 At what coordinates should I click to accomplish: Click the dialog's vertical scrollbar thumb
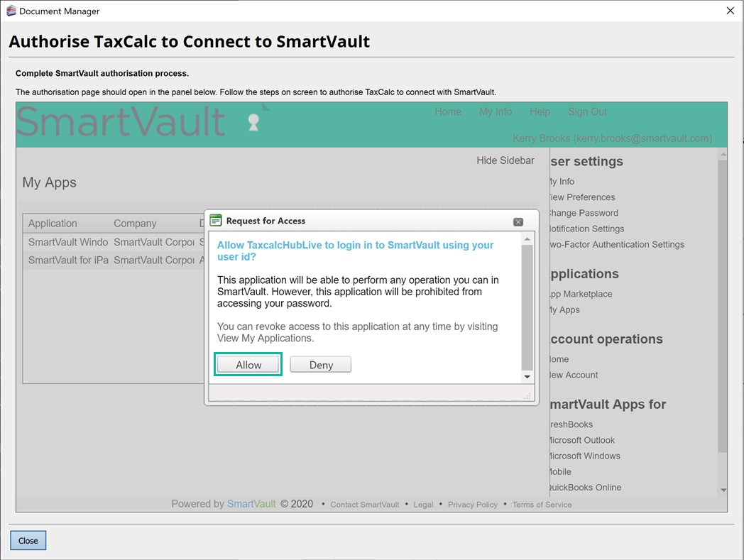[527, 307]
